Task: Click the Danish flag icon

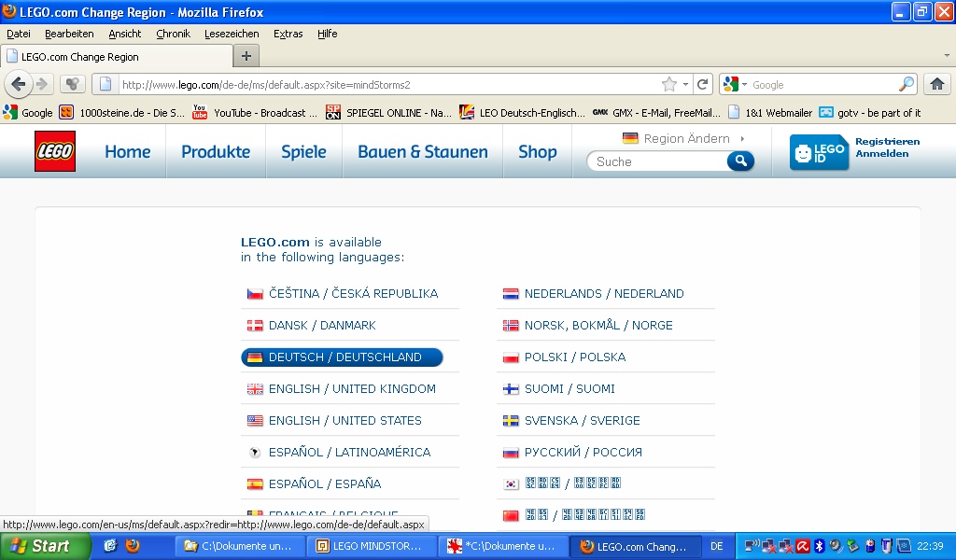Action: (x=255, y=326)
